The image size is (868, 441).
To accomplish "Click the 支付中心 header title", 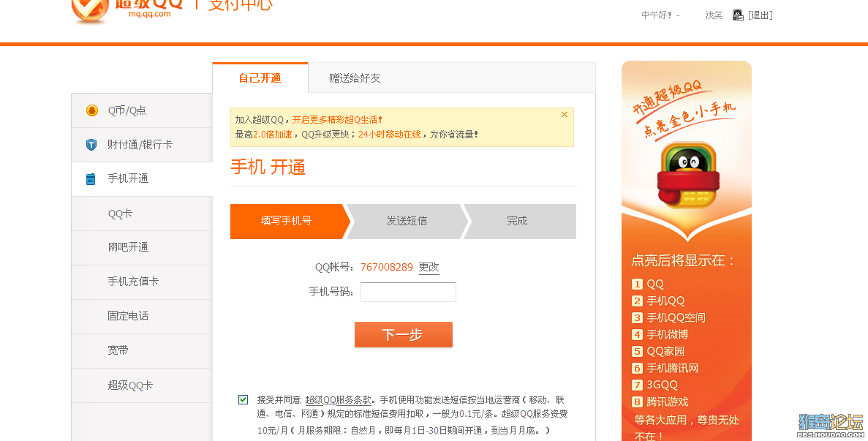I will pos(241,5).
